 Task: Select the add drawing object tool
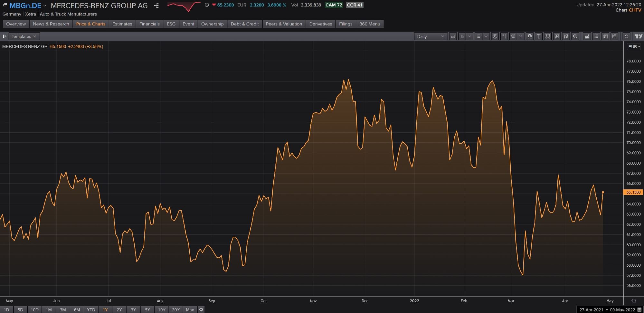pos(557,36)
